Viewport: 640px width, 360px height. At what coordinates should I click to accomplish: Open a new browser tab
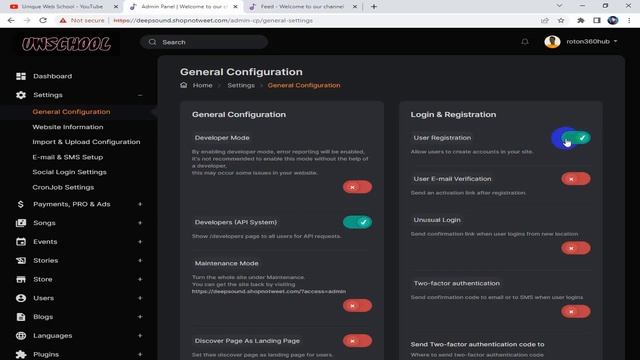pyautogui.click(x=374, y=7)
